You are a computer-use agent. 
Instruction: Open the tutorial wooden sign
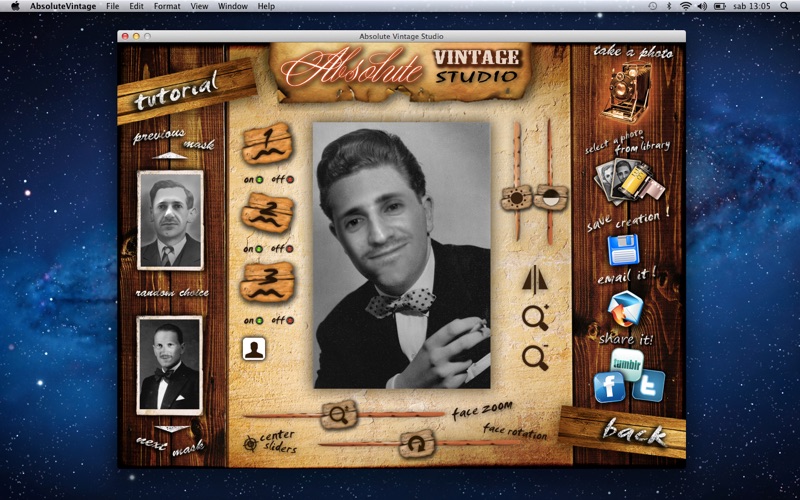point(187,91)
